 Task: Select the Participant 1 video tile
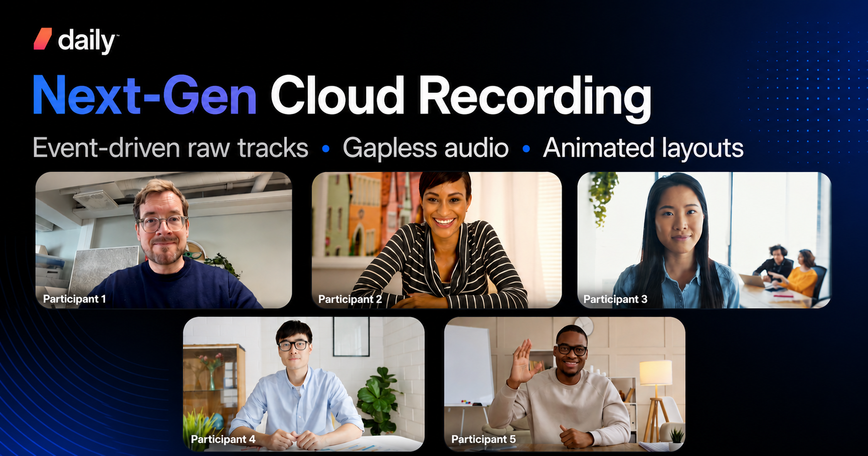tap(163, 240)
